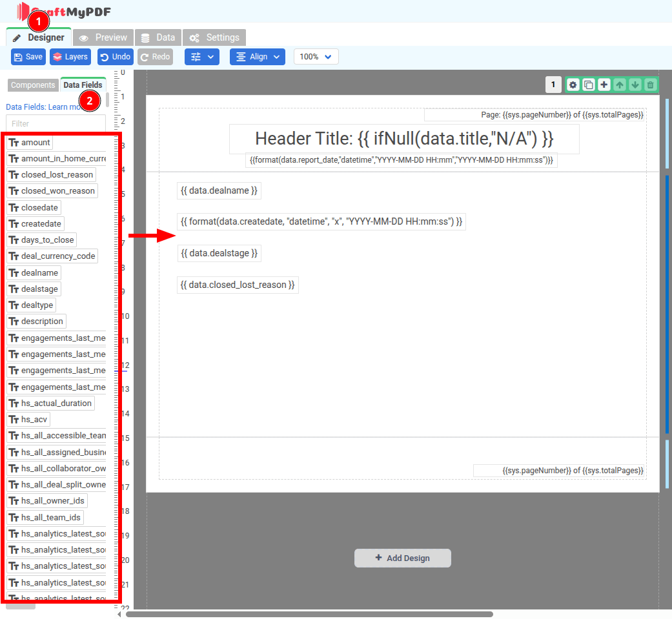
Task: Click the Add Design button
Action: click(402, 558)
